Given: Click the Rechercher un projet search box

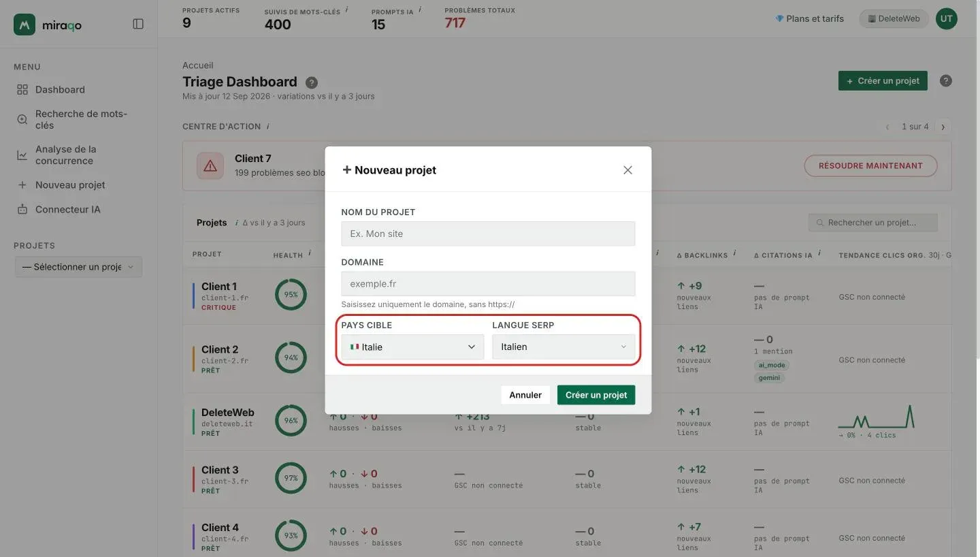Looking at the screenshot, I should tap(873, 223).
